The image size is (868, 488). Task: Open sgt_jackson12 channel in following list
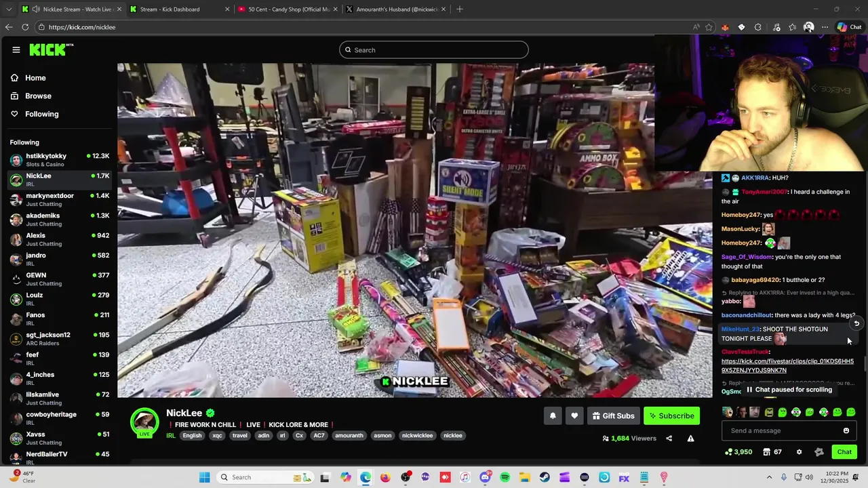(60, 338)
